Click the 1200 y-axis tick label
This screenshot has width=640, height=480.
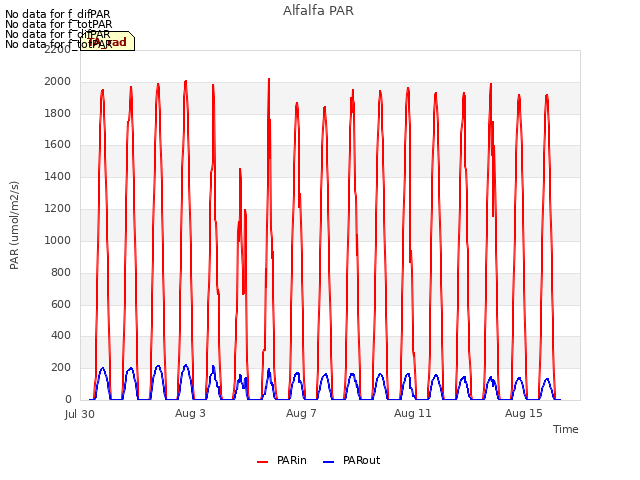pos(58,209)
